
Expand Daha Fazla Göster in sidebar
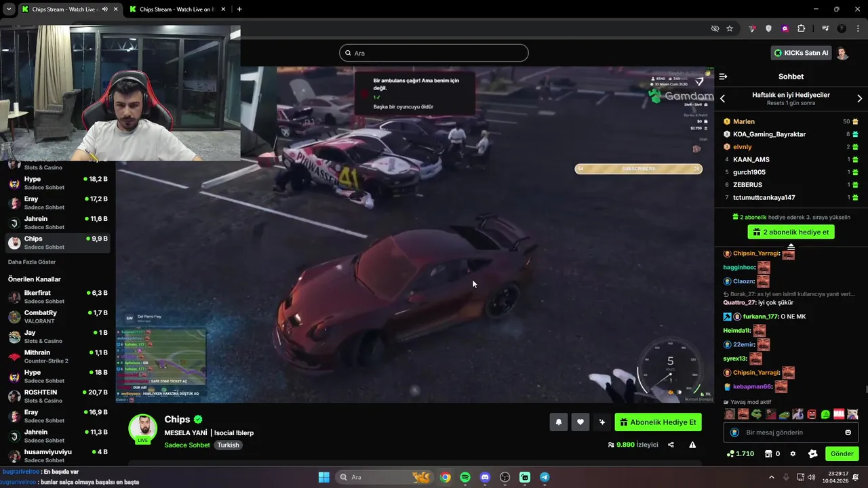pyautogui.click(x=32, y=262)
